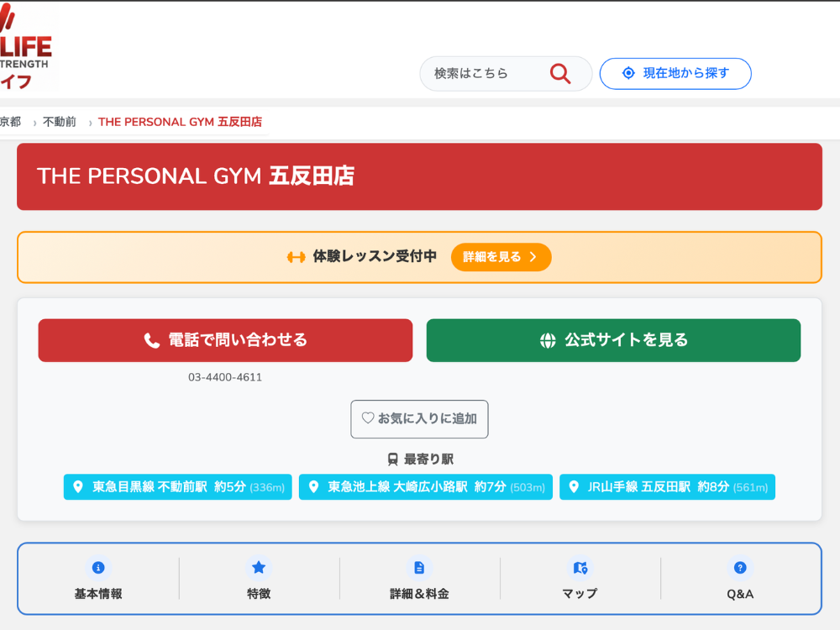The width and height of the screenshot is (840, 630).
Task: Click the document icon above 詳細＆料金
Action: coord(419,567)
